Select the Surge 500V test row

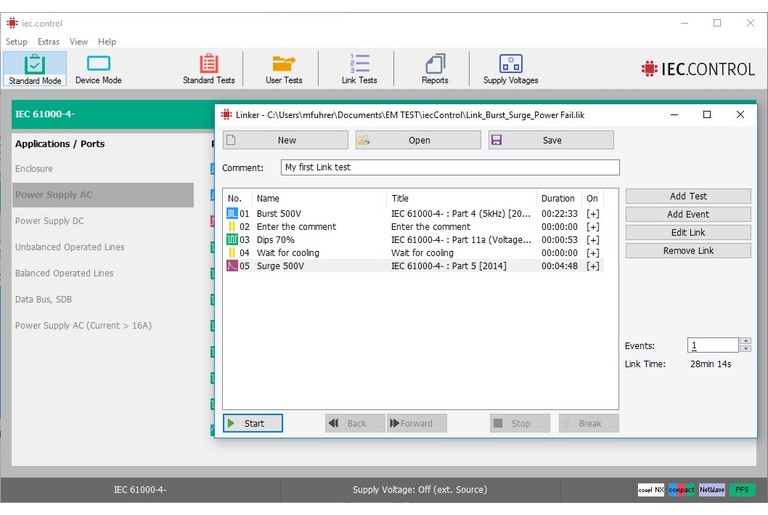[414, 266]
